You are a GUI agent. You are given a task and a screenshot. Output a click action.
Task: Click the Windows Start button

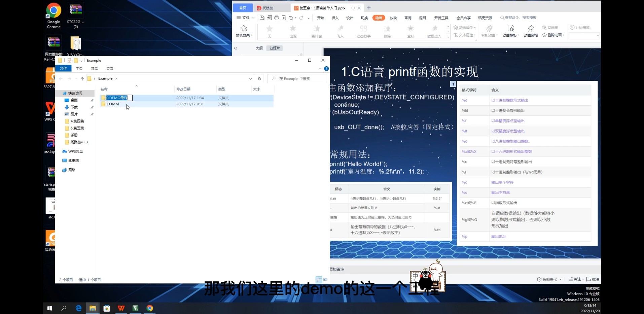[x=50, y=308]
